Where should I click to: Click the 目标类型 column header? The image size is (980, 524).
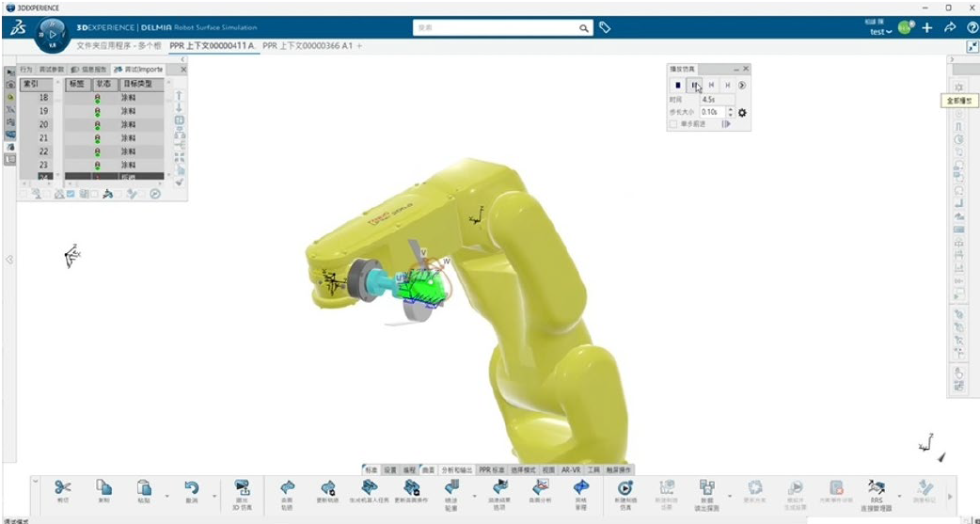coord(141,84)
